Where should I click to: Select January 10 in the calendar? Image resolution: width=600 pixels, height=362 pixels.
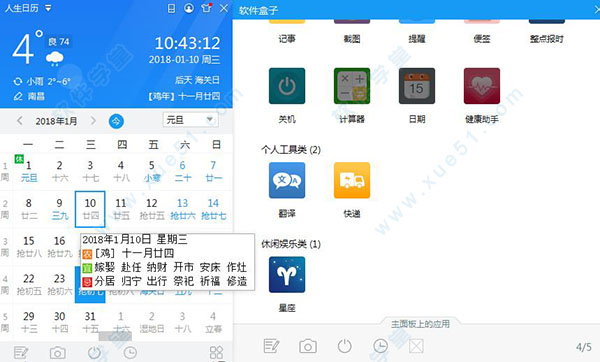(x=90, y=209)
